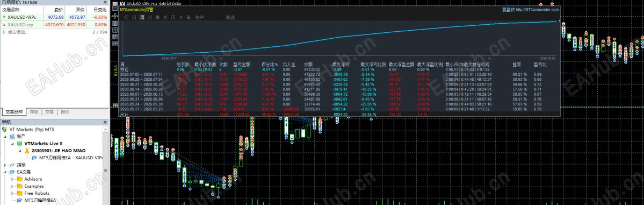Click the 合计 totals row label
Screen dimensions: 644x205
click(124, 114)
